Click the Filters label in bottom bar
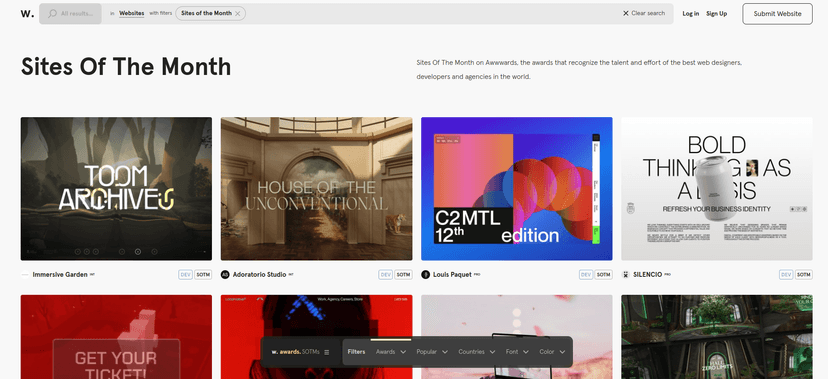The width and height of the screenshot is (828, 379). coord(356,352)
